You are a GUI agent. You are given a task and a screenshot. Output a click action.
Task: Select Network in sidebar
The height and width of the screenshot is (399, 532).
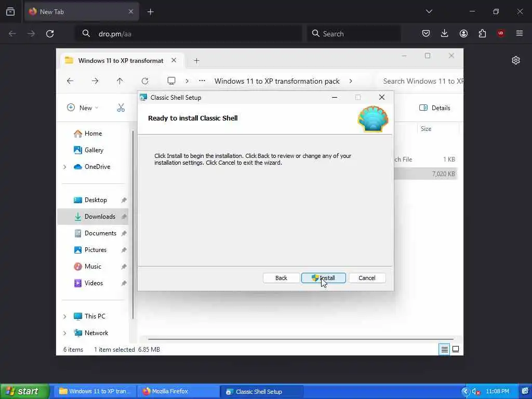(x=96, y=333)
